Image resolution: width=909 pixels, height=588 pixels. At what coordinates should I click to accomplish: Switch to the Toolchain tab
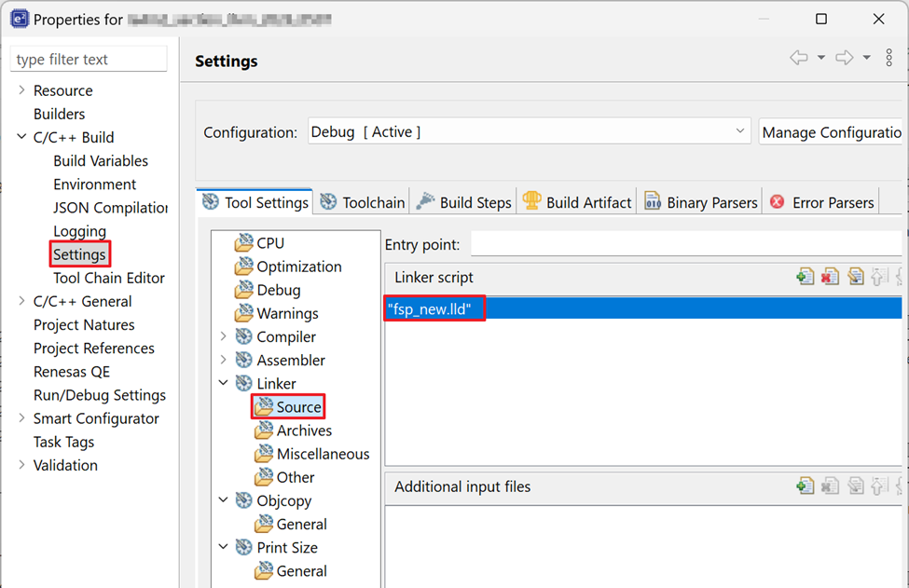click(363, 202)
